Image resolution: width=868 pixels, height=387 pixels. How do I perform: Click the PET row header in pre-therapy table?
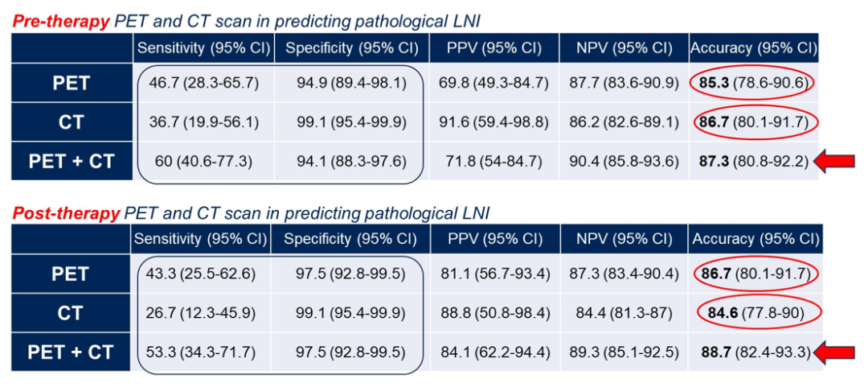tap(71, 83)
